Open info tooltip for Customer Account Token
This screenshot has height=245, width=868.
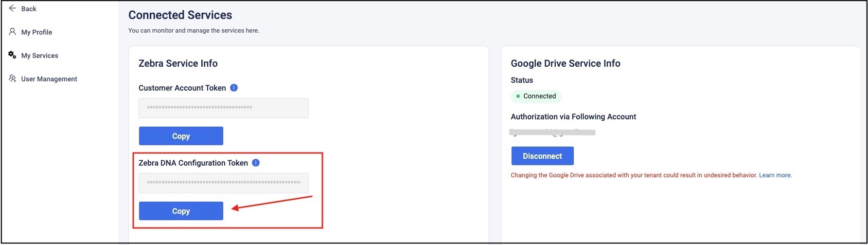(234, 88)
